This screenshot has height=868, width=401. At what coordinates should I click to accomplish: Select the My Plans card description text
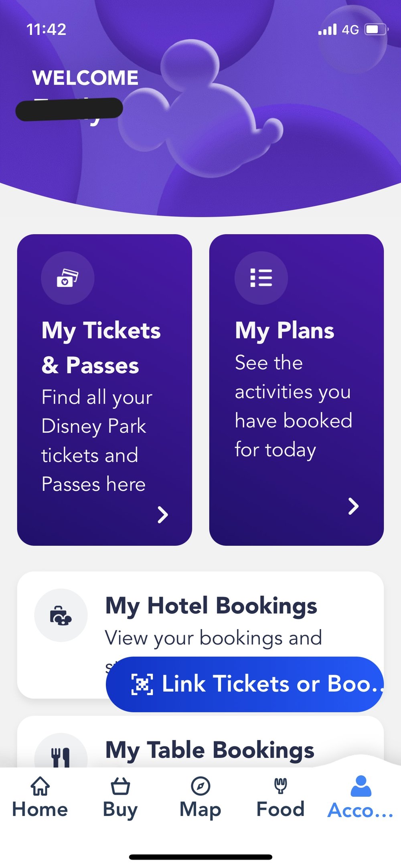coord(293,406)
